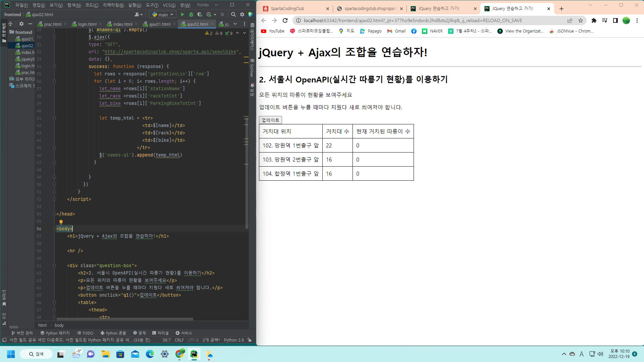Screen dimensions: 644x362
Task: Click the notifications bell on right stripe
Action: (252, 85)
